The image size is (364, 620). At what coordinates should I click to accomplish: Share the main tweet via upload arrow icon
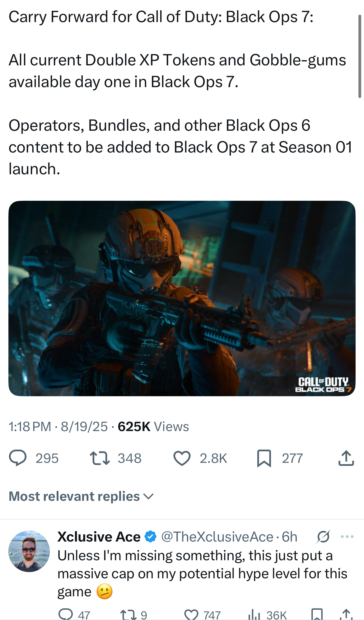[x=346, y=458]
